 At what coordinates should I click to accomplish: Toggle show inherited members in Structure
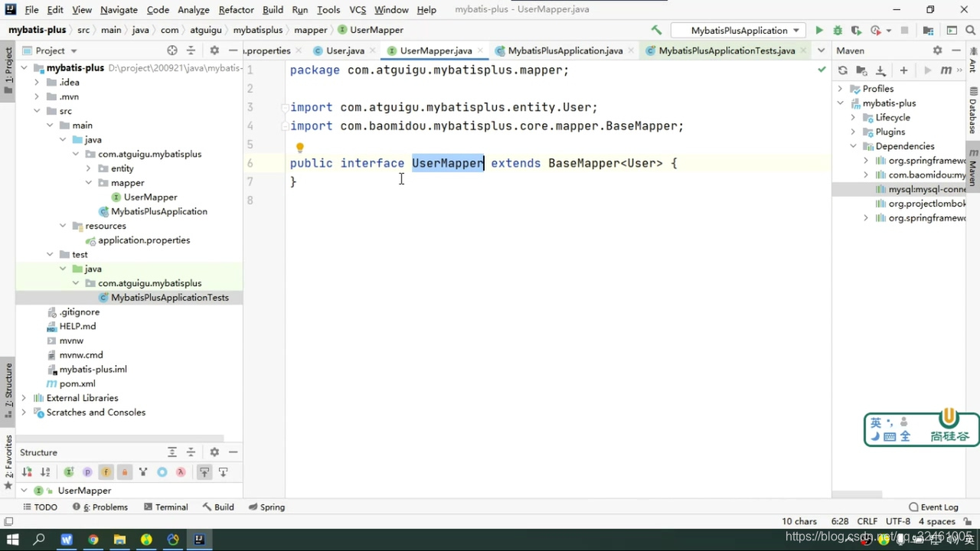[x=69, y=472]
